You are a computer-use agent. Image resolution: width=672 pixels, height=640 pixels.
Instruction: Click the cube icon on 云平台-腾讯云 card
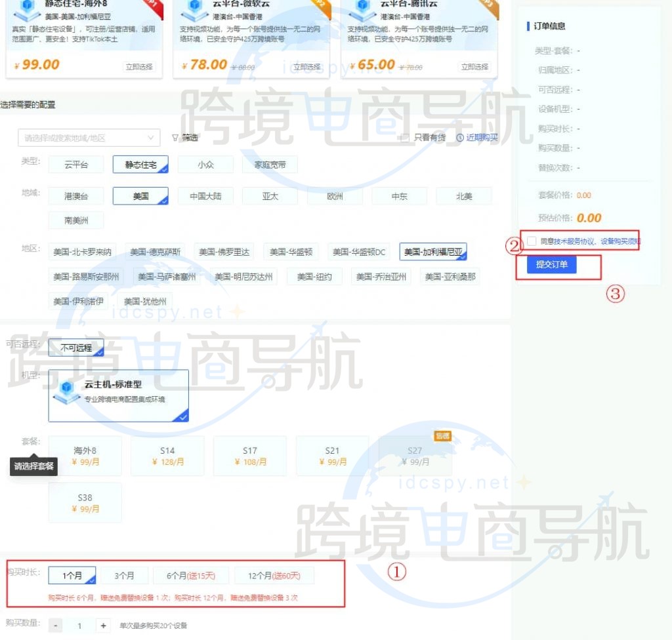click(362, 7)
